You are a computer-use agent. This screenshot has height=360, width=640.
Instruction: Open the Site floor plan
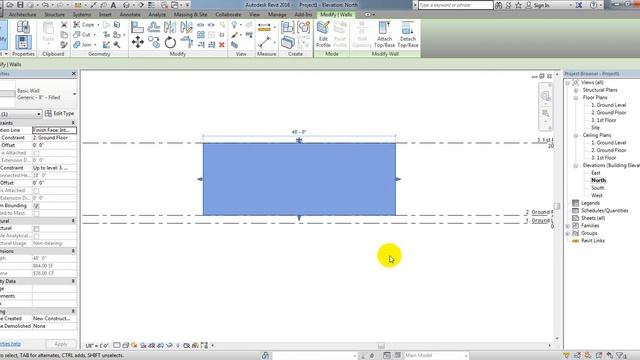pyautogui.click(x=596, y=128)
